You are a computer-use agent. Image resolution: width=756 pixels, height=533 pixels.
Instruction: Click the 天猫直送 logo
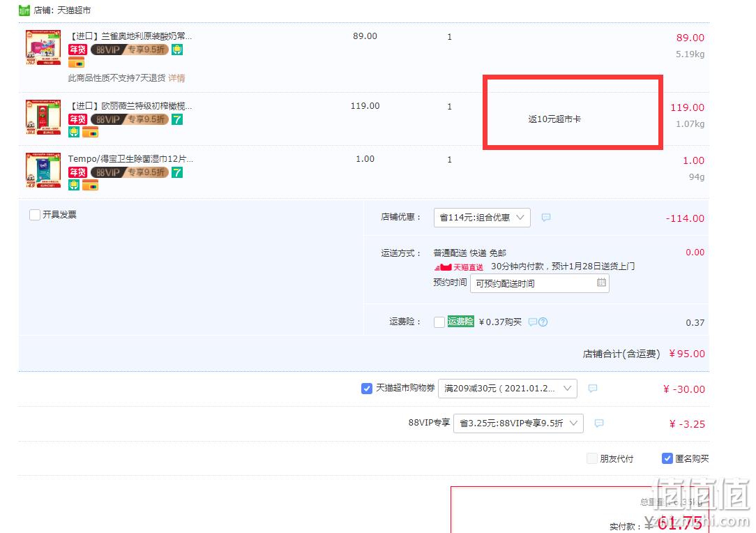click(x=458, y=266)
